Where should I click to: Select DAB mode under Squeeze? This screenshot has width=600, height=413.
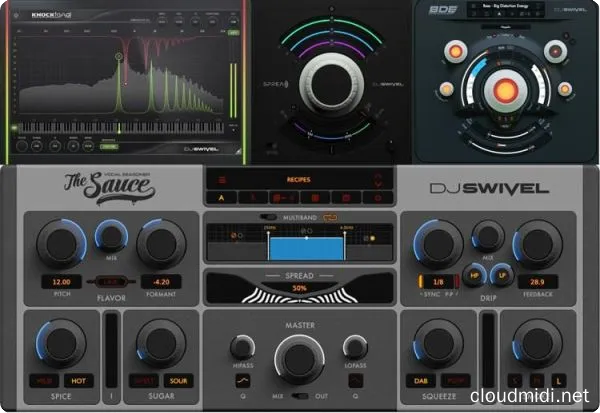[x=421, y=381]
